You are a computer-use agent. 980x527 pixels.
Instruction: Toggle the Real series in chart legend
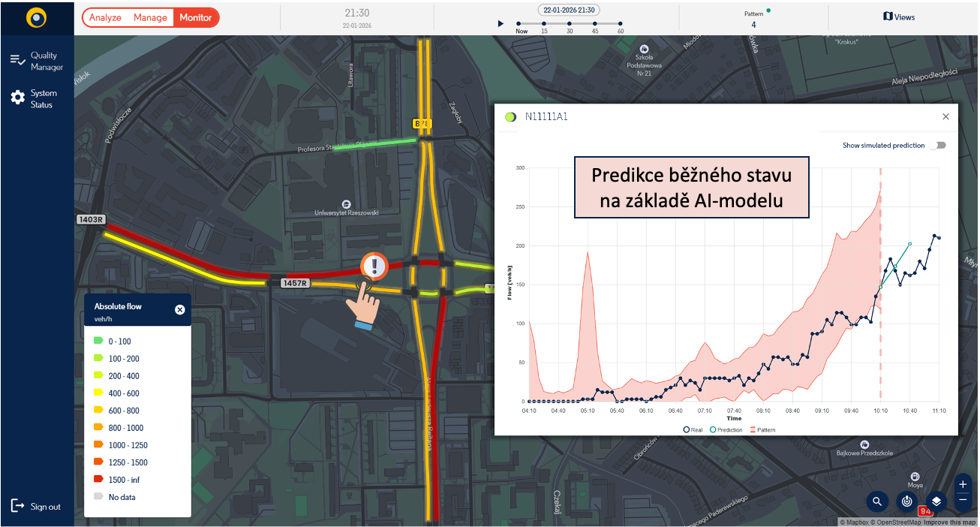point(693,429)
